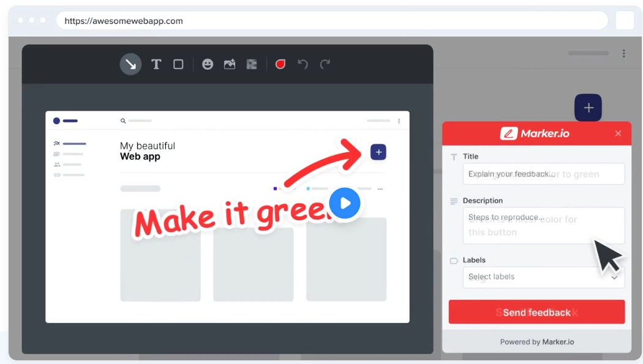Select the Text annotation tool
Viewport: 643px width, 364px height.
[x=156, y=64]
